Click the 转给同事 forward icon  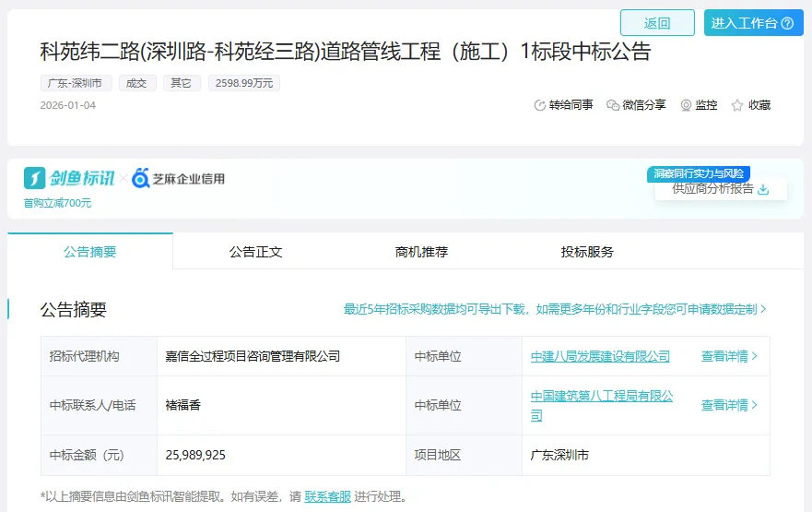540,105
